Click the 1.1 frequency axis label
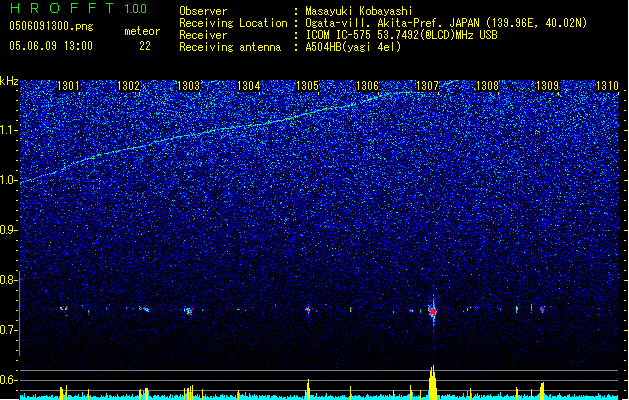The width and height of the screenshot is (629, 400). click(9, 130)
